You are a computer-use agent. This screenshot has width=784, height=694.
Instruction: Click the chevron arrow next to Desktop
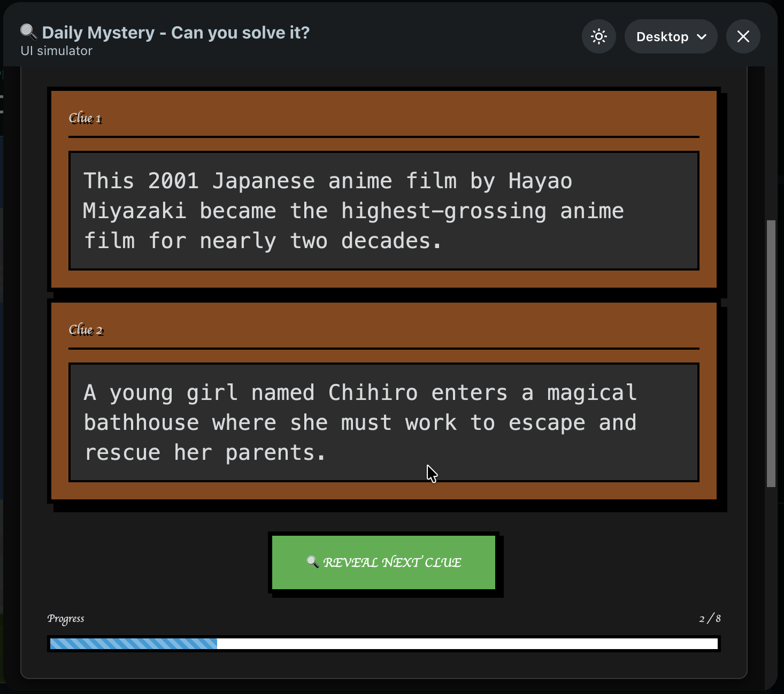(702, 37)
